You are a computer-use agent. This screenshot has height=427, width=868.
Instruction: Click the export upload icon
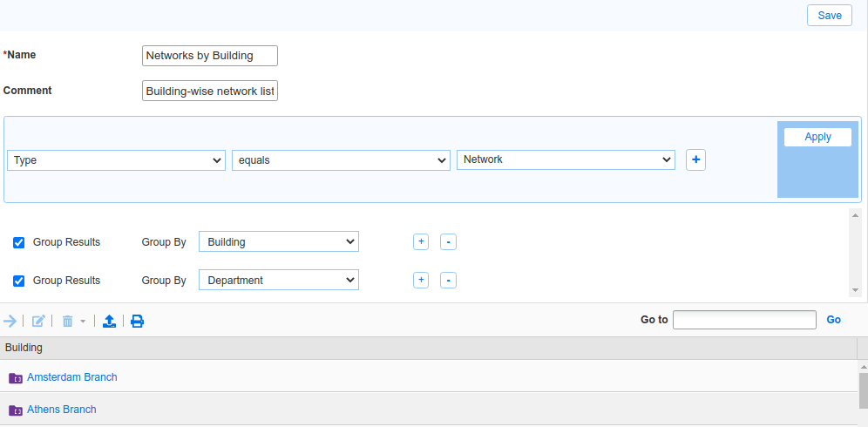coord(109,321)
